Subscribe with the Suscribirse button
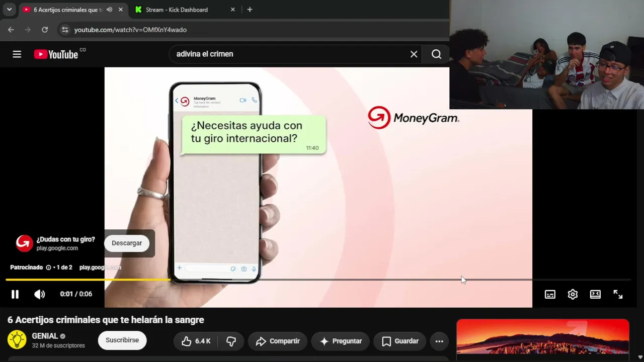This screenshot has width=644, height=362. point(122,340)
